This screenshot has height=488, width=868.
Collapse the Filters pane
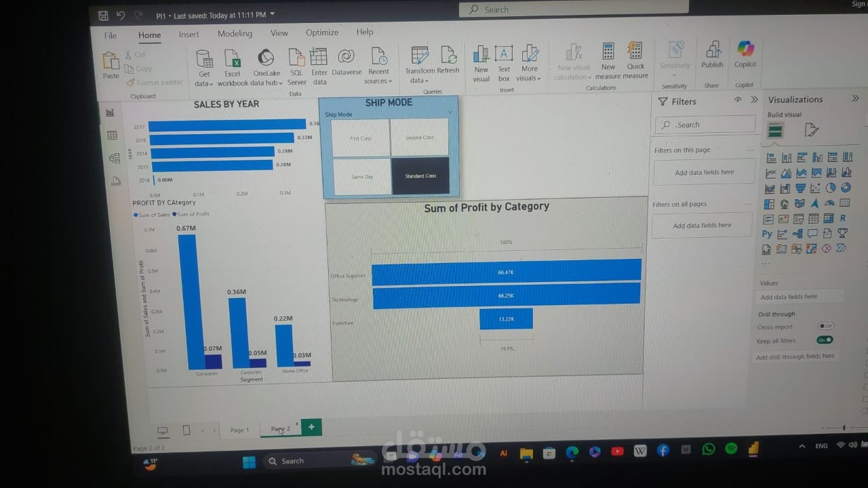(x=754, y=100)
